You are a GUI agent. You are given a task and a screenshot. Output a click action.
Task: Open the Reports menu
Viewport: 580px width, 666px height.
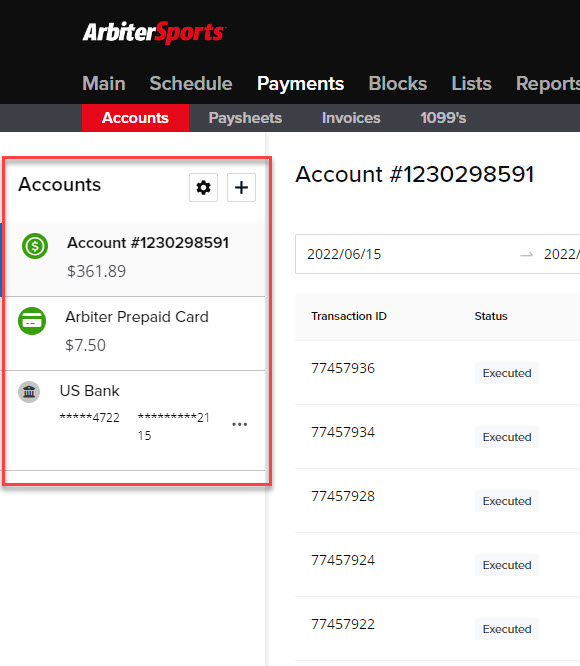pyautogui.click(x=548, y=84)
